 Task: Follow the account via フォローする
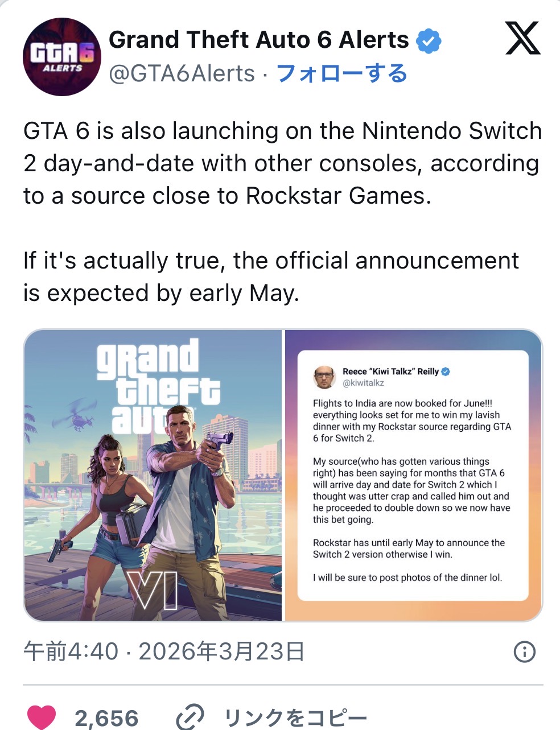(341, 73)
